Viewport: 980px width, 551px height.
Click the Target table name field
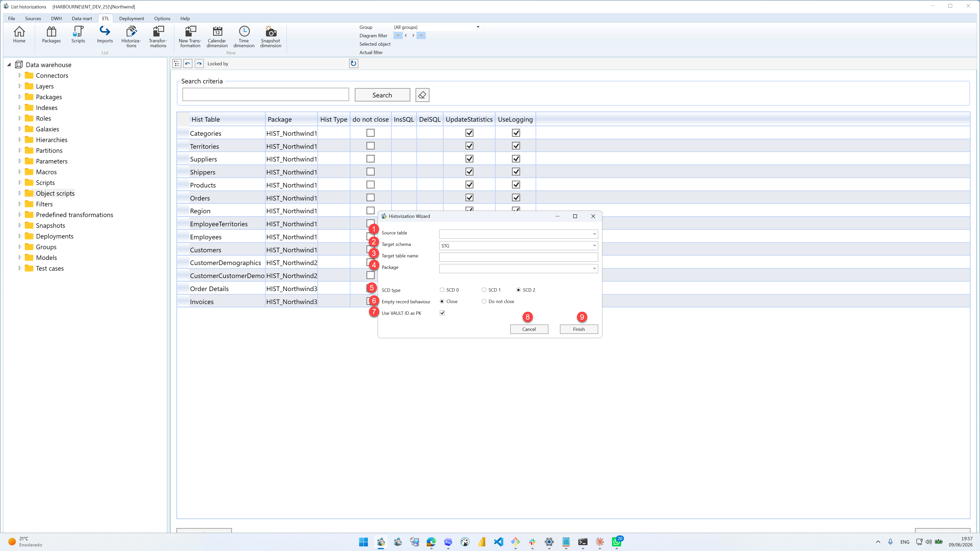click(518, 257)
